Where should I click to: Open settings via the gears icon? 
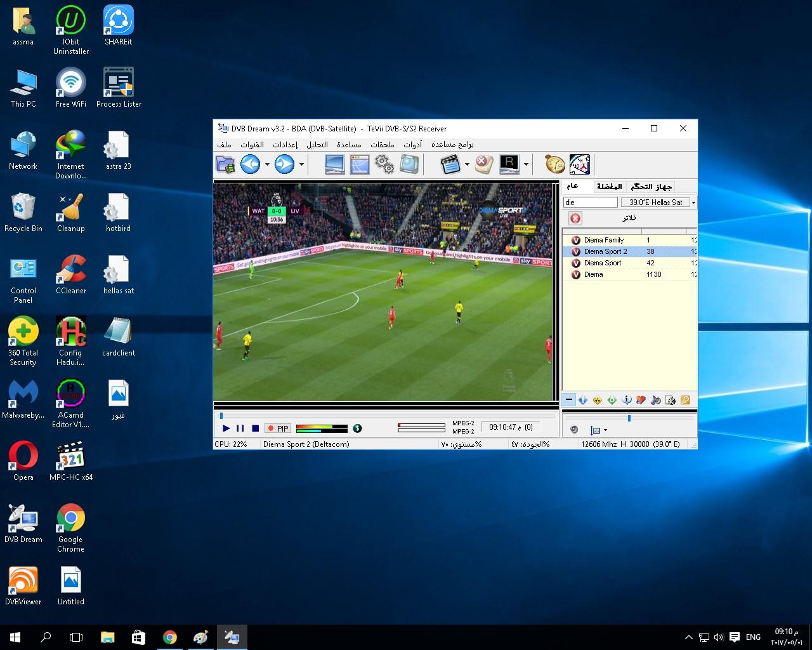tap(384, 164)
